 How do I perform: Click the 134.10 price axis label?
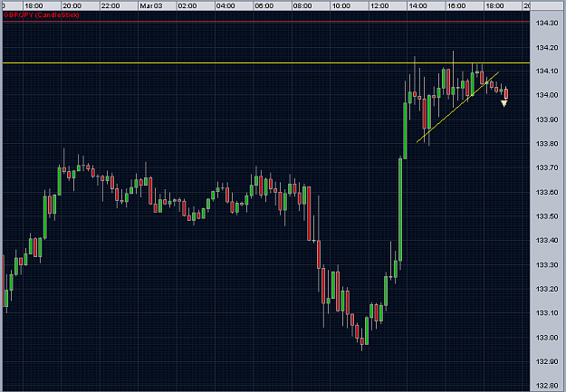pos(547,72)
